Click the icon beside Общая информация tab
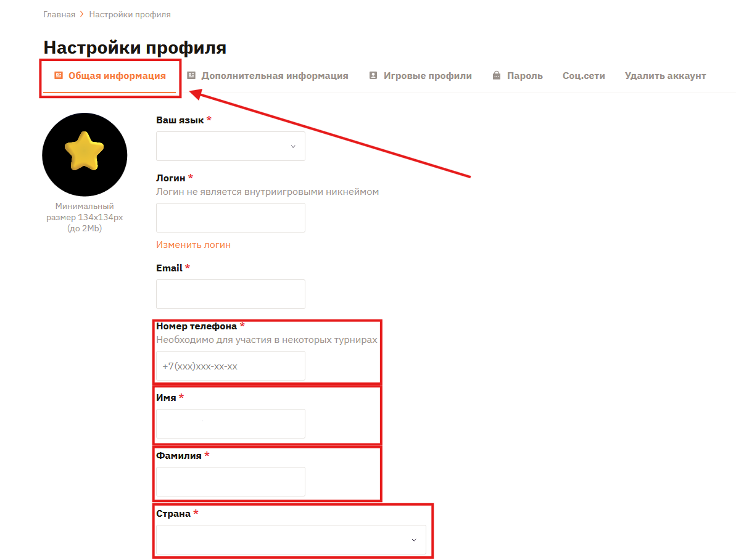The image size is (736, 560). tap(59, 76)
